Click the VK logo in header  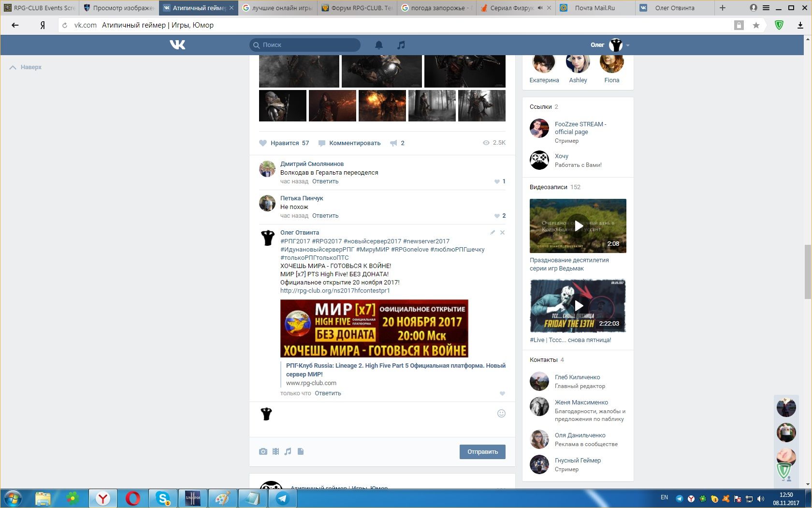click(x=177, y=45)
